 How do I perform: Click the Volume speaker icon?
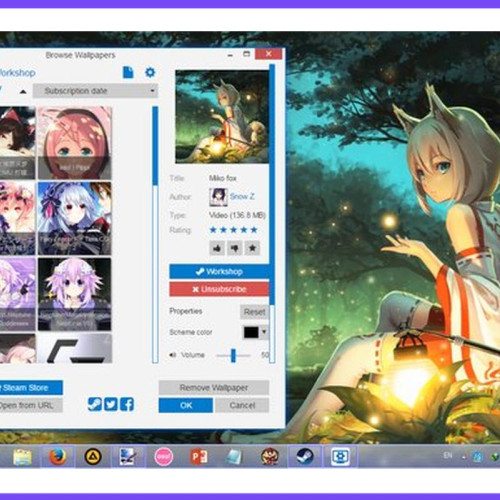[173, 355]
